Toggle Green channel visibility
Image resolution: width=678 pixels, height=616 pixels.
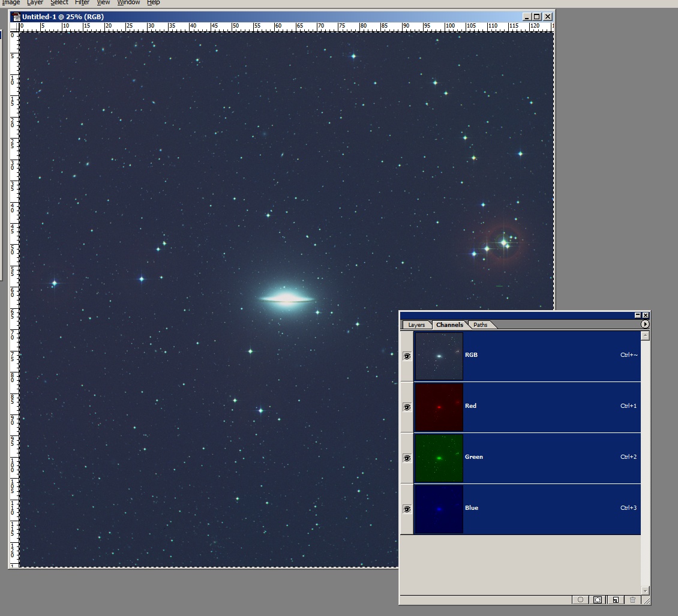tap(407, 458)
